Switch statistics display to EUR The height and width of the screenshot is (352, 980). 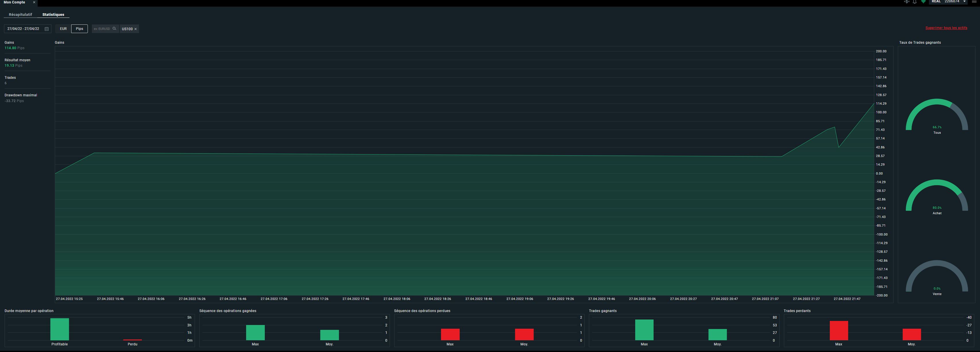tap(63, 29)
